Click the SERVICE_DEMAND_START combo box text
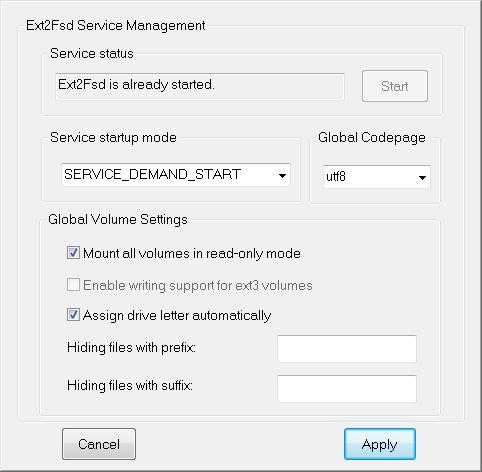 click(153, 174)
